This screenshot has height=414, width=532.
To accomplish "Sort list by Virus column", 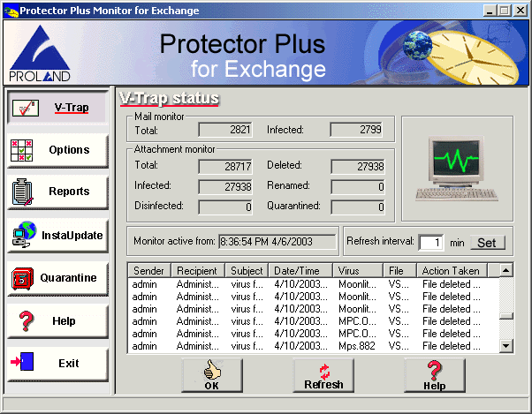I will [x=358, y=271].
